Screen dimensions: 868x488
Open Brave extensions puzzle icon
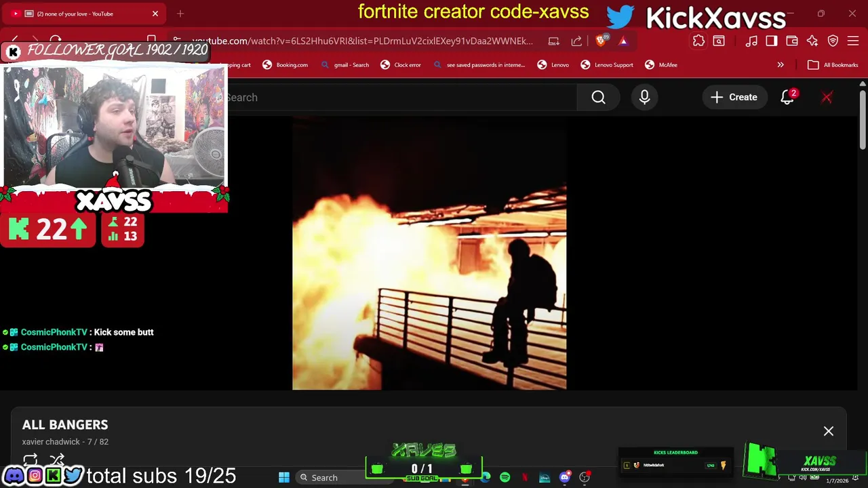(x=698, y=41)
